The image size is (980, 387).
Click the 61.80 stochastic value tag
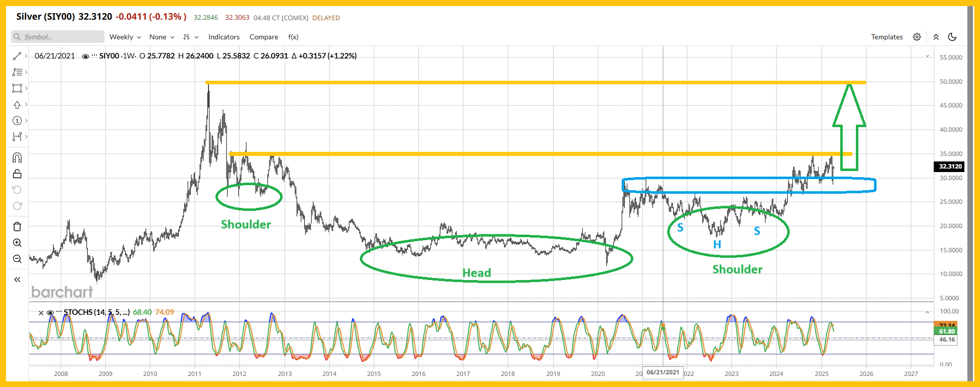tap(947, 331)
